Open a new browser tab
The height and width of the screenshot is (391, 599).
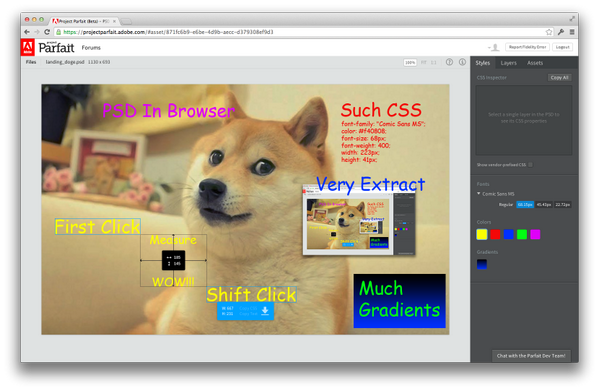point(126,21)
